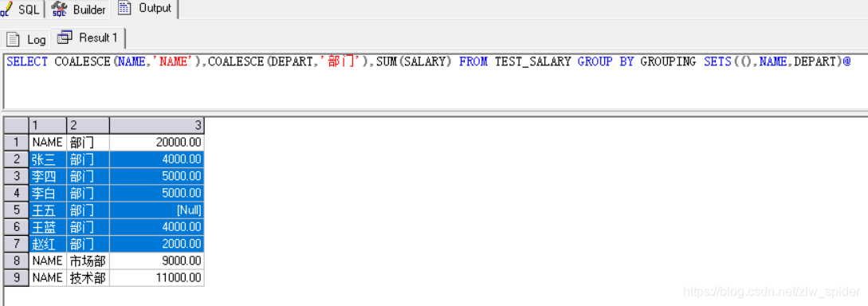
Task: Select row header 5
Action: (x=16, y=210)
